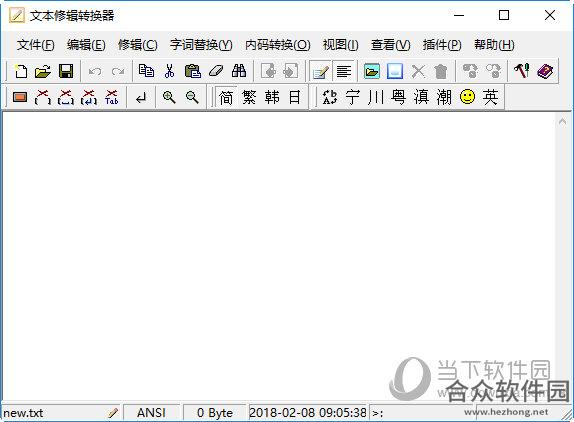The width and height of the screenshot is (574, 422).
Task: Open the 视图(I) menu
Action: 340,45
